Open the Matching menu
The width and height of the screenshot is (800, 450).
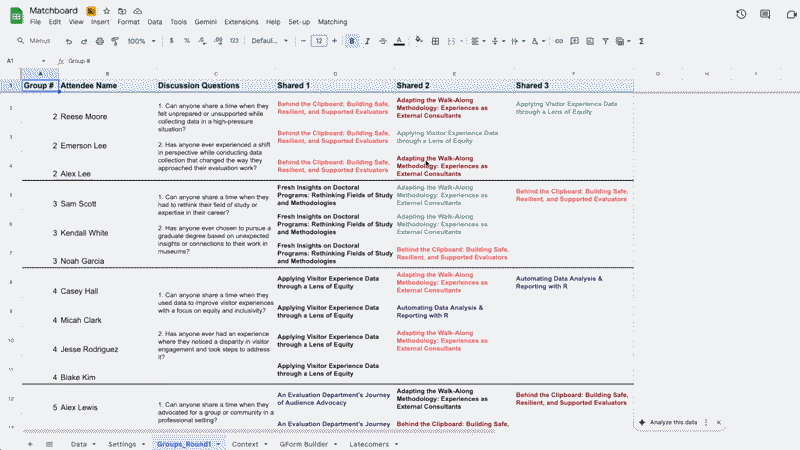coord(332,22)
